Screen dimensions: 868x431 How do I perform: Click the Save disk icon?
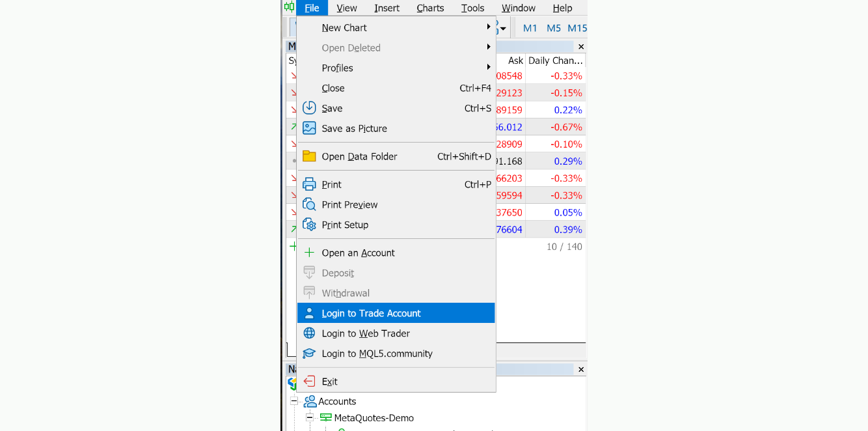[x=309, y=108]
